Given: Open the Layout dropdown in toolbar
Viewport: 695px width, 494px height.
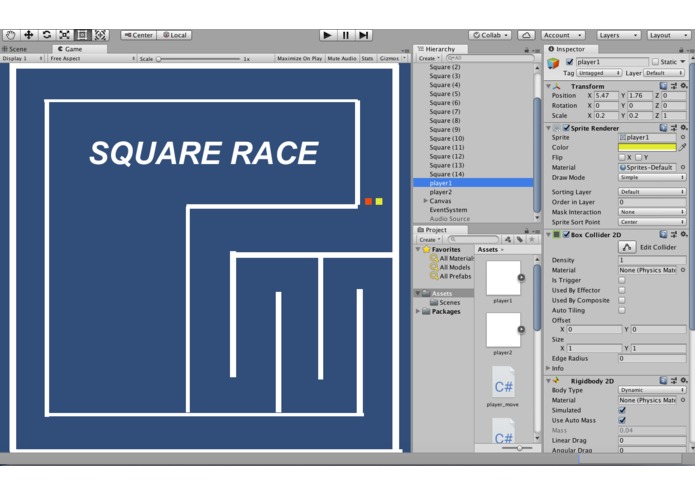Looking at the screenshot, I should pyautogui.click(x=668, y=35).
